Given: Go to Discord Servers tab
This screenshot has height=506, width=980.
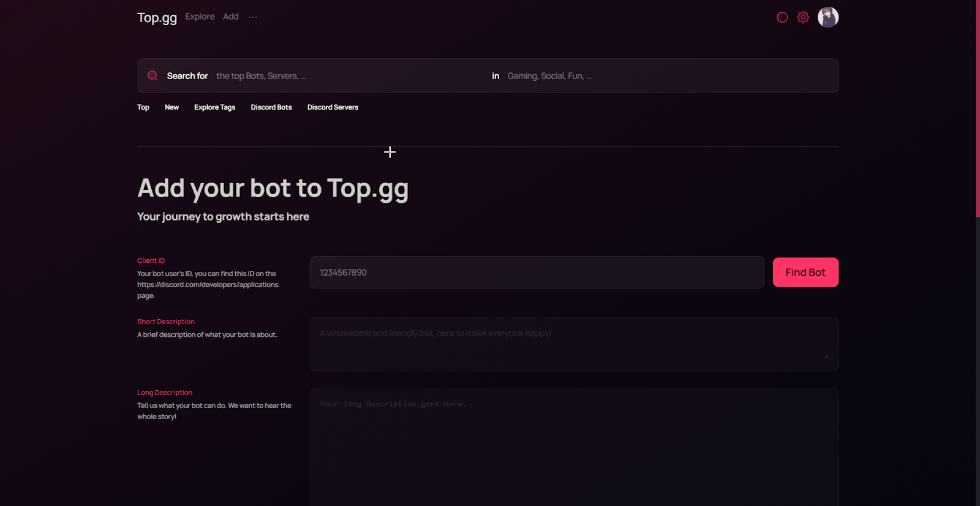Looking at the screenshot, I should (x=333, y=107).
